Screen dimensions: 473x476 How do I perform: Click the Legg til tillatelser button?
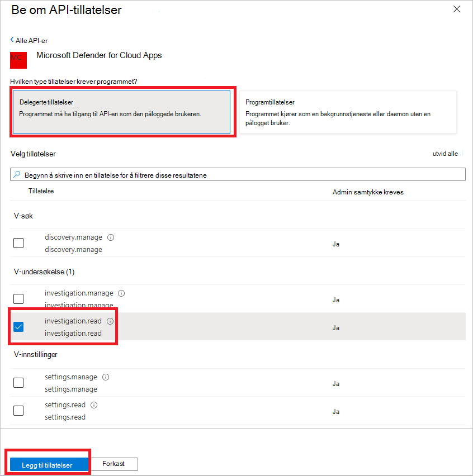(x=48, y=464)
